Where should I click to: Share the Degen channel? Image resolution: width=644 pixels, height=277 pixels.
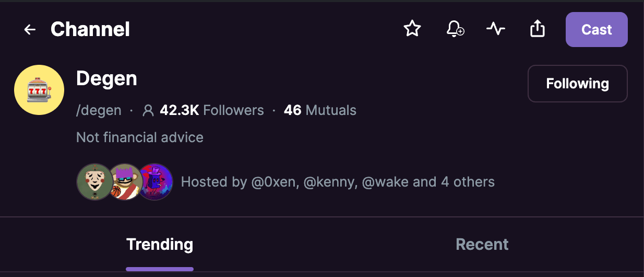537,29
